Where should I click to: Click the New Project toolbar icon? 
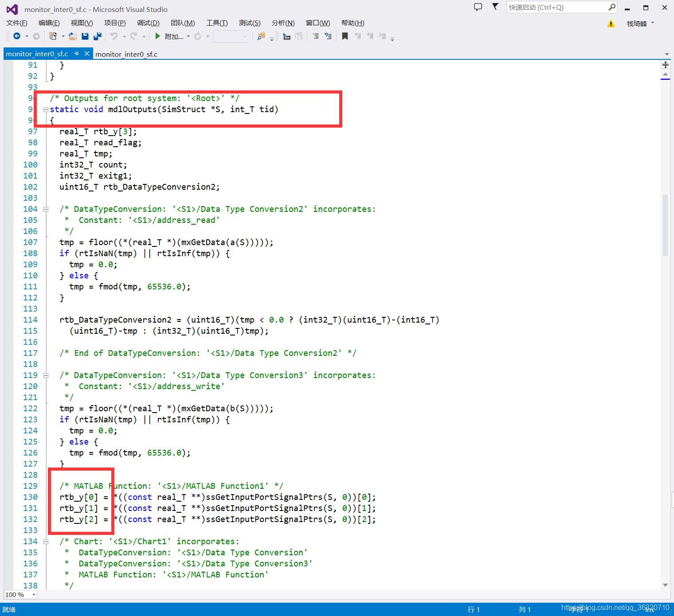coord(53,36)
